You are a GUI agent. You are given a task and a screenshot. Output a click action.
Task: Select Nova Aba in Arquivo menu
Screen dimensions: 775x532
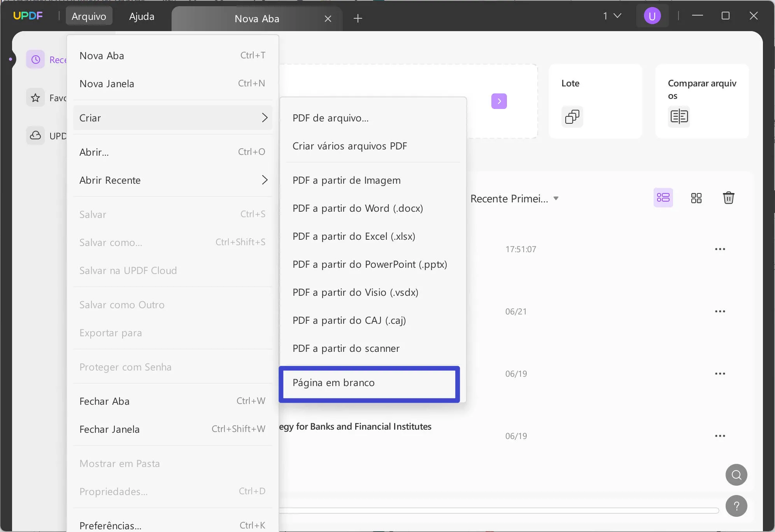[x=173, y=56]
